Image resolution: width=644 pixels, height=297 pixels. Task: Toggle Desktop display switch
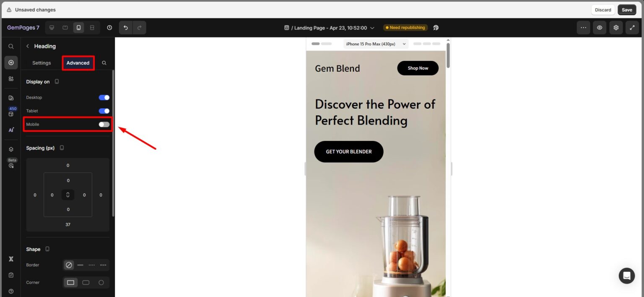point(104,97)
